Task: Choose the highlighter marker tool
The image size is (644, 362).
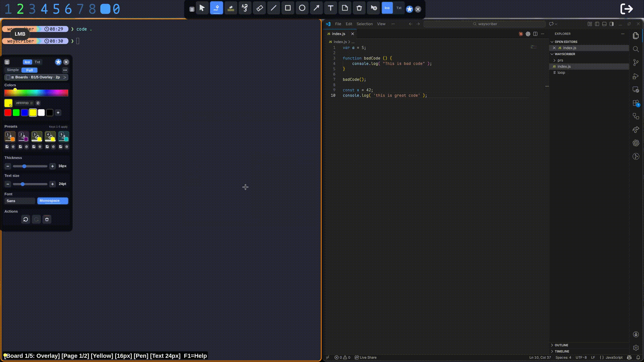Action: click(x=231, y=8)
